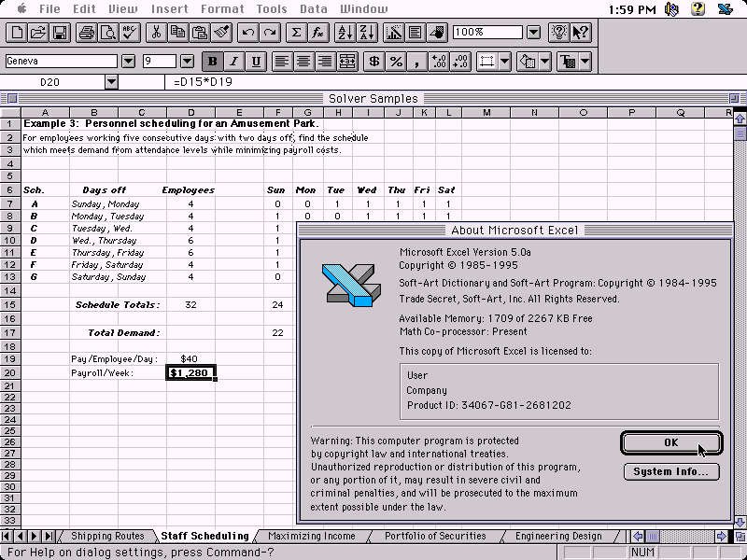Click the Redo arrow icon
This screenshot has width=747, height=560.
[x=269, y=33]
